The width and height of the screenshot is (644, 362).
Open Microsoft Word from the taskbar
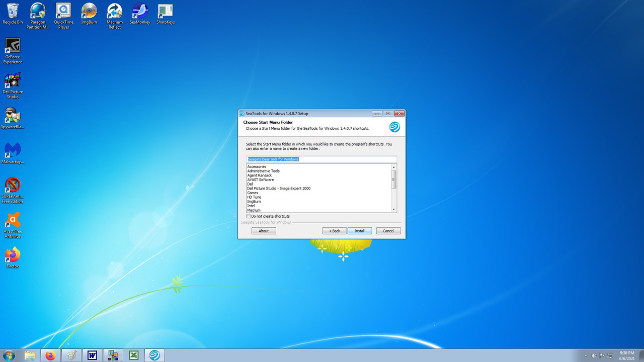(92, 355)
